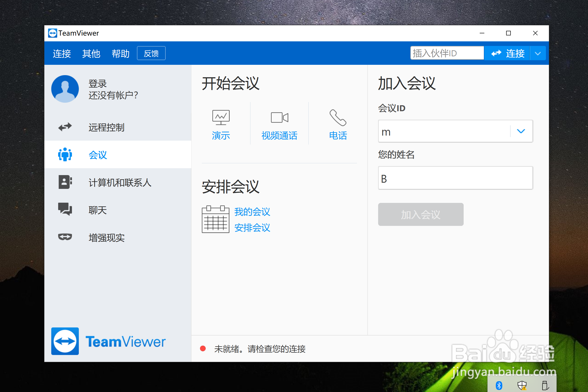Viewport: 588px width, 392px height.
Task: Maximize the TeamViewer window
Action: pos(508,33)
